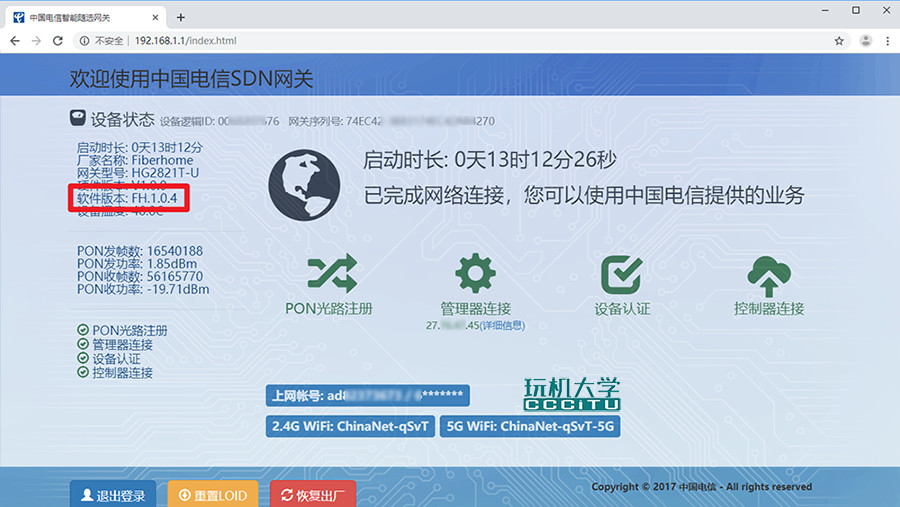Click the PON光路注册 shuffle icon
Viewport: 900px width, 507px height.
(329, 272)
